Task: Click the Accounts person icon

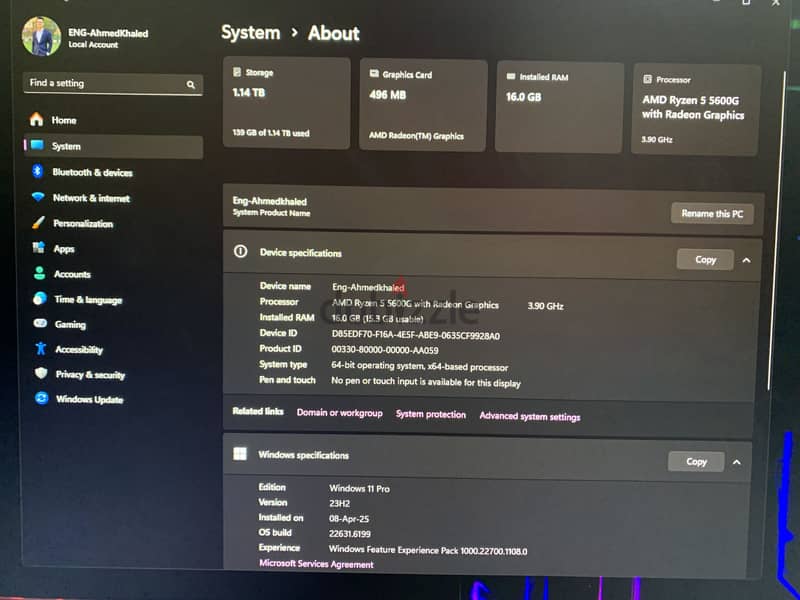Action: click(40, 273)
